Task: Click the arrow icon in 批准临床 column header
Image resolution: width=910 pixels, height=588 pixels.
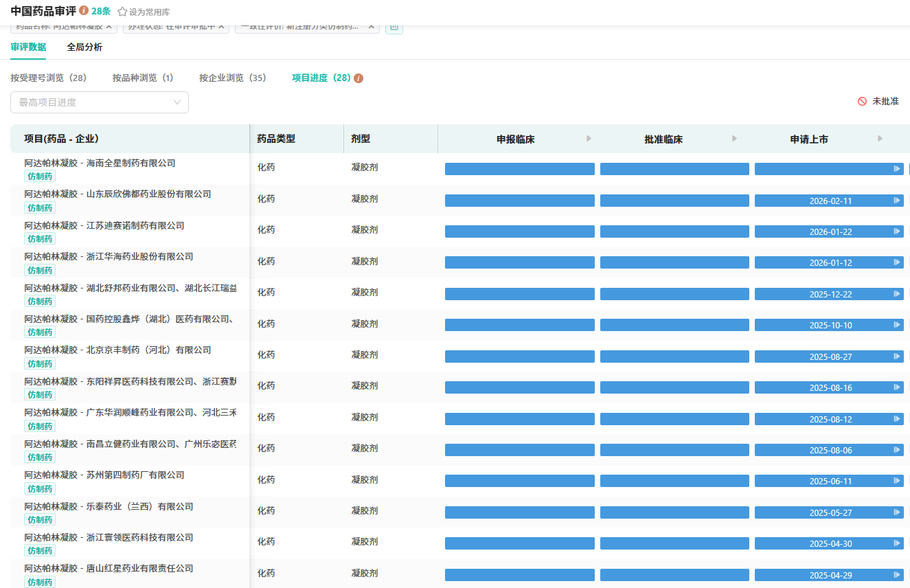Action: (x=734, y=139)
